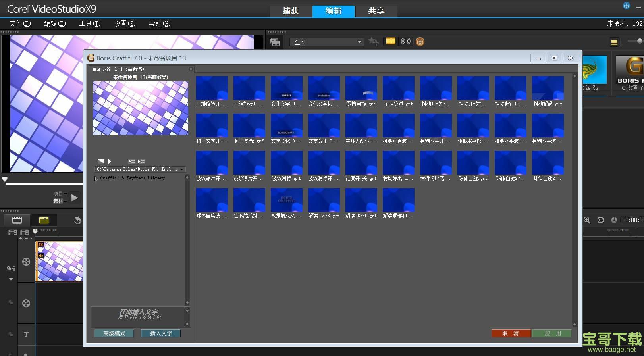Switch to the 捕获 capture tab
The height and width of the screenshot is (356, 644).
pos(291,11)
